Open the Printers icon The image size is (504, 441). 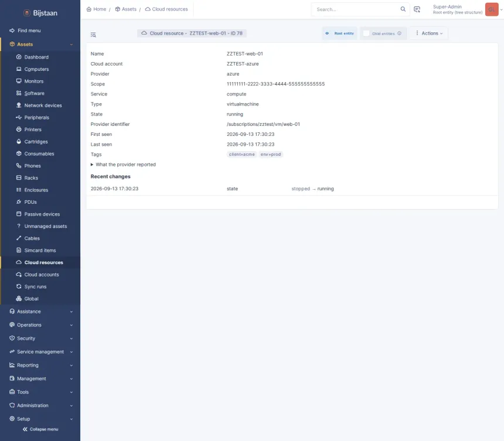coord(19,129)
